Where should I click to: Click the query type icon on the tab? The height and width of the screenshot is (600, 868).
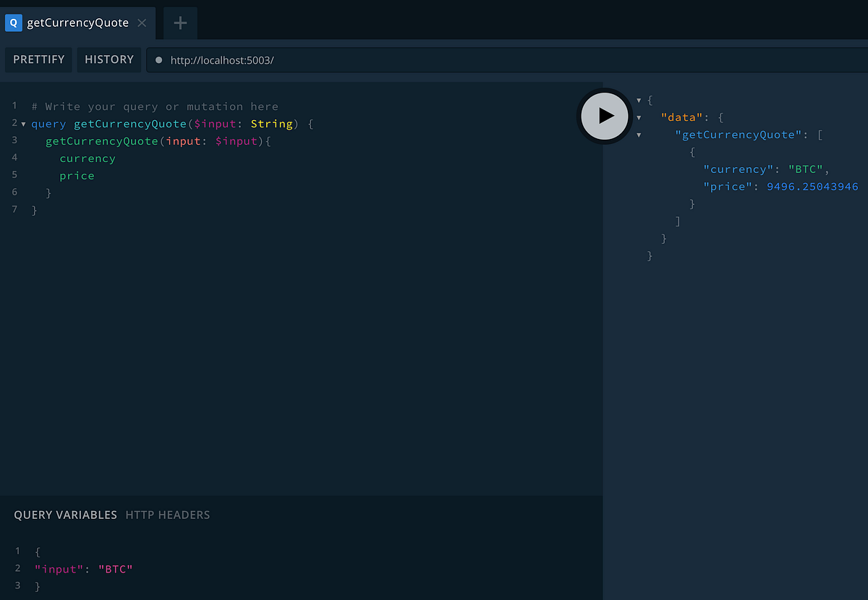point(13,22)
